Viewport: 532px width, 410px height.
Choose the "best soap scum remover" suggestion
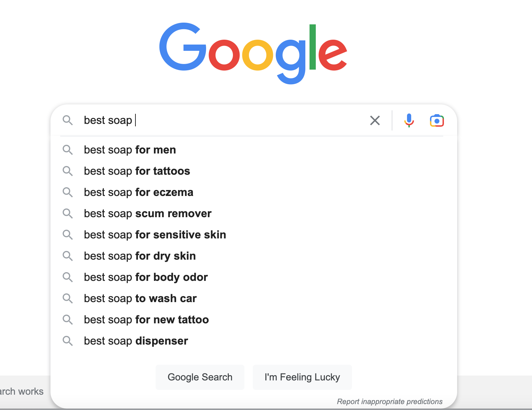click(x=148, y=214)
